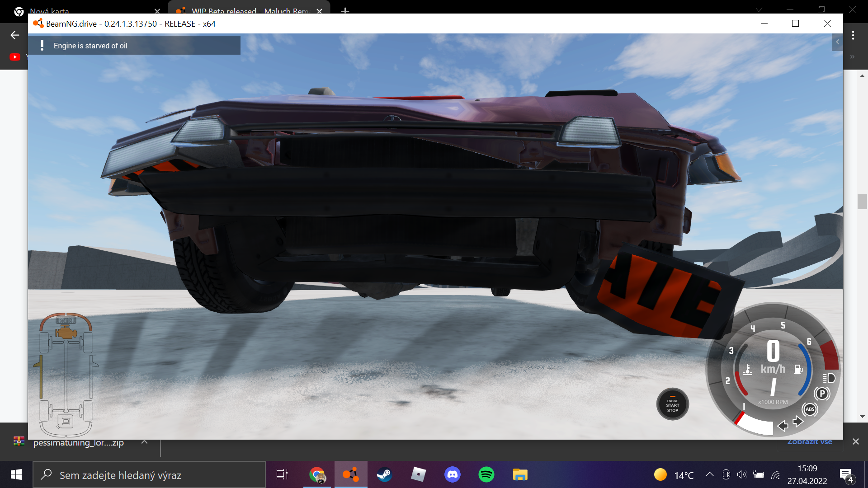Open Discord from the taskbar

pos(453,475)
